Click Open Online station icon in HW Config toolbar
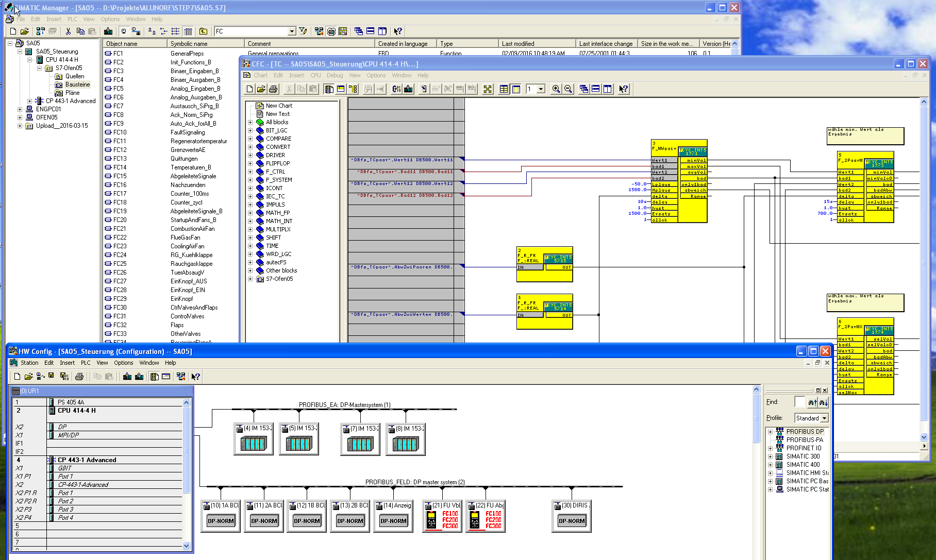Screen dimensions: 936x560 pos(40,377)
